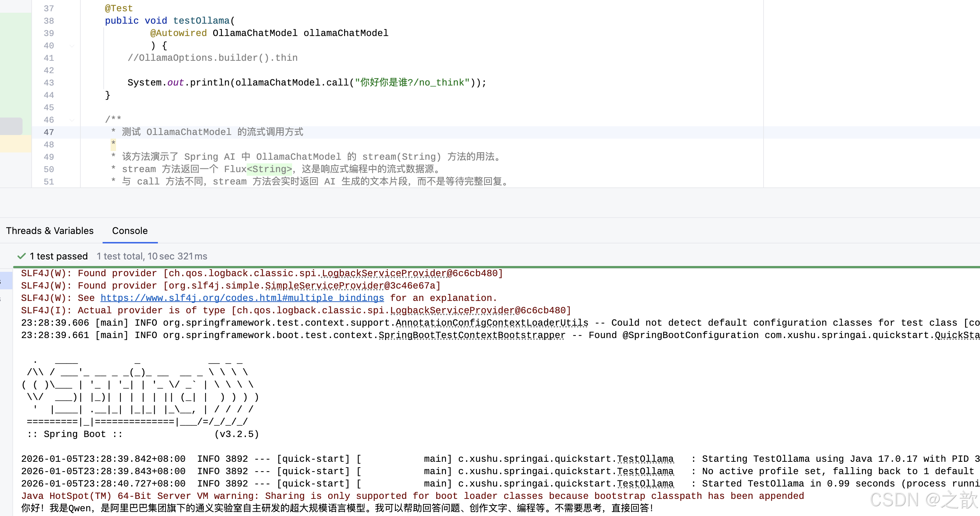Screen dimensions: 980x516
Task: Switch to Threads & Variables tab
Action: (49, 231)
